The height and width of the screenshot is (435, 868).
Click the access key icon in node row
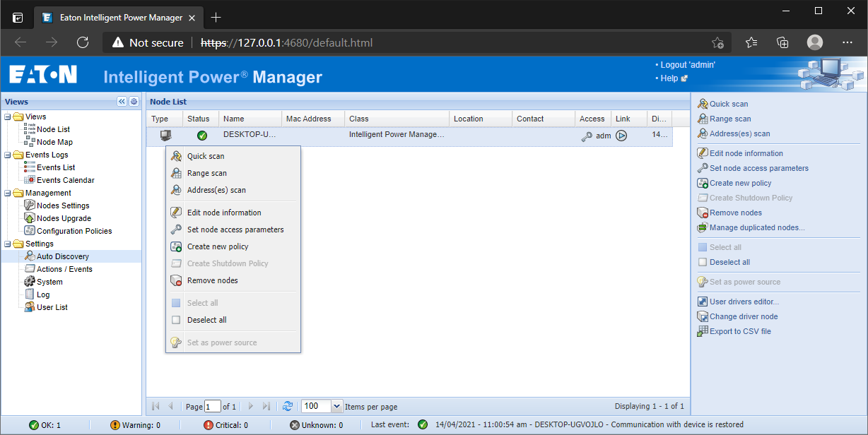(587, 136)
